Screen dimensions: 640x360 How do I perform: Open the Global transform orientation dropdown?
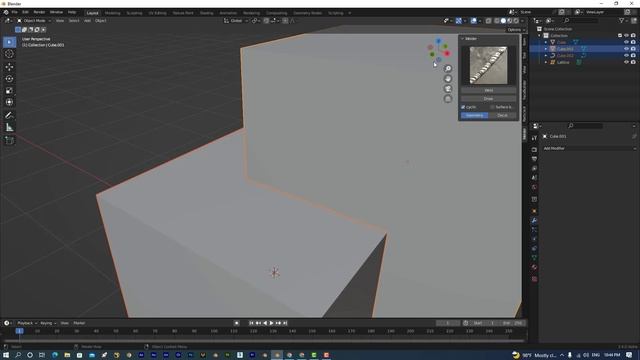point(236,21)
